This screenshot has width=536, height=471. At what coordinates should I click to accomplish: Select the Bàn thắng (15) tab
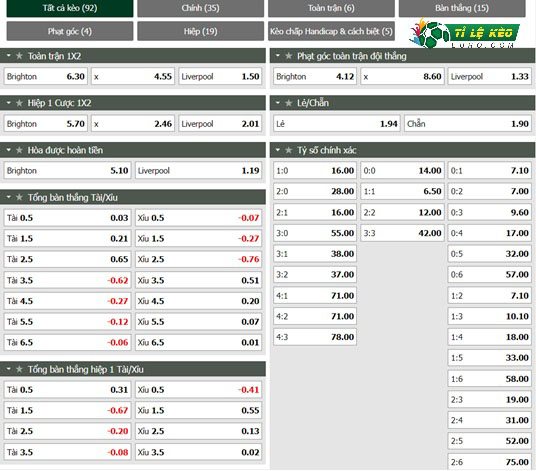click(x=462, y=8)
